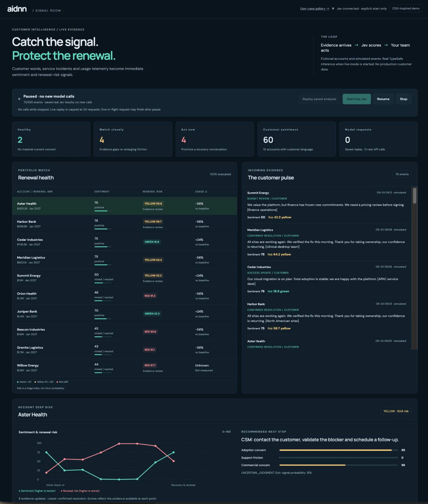Screen dimensions: 428x504
Task: Open the Model requests summary card
Action: 378,139
